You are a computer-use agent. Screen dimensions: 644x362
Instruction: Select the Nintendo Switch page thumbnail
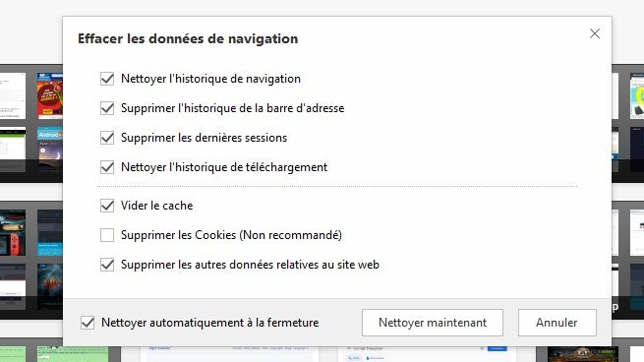[13, 233]
